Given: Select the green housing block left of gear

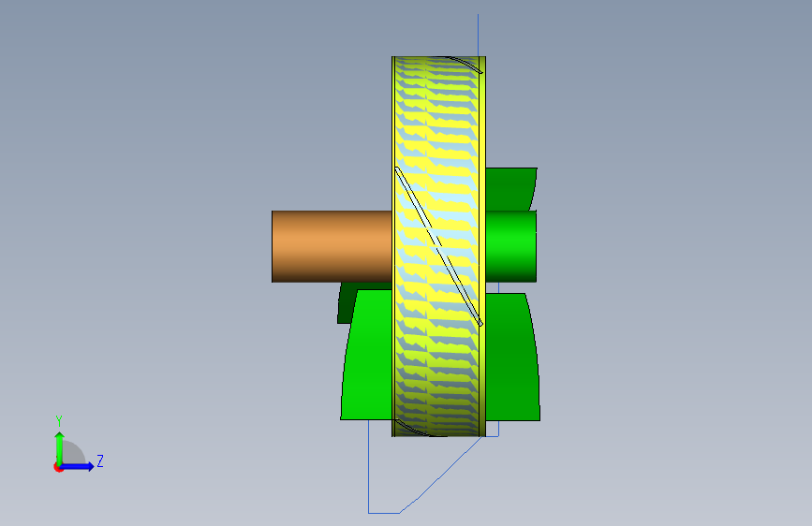Looking at the screenshot, I should point(367,355).
